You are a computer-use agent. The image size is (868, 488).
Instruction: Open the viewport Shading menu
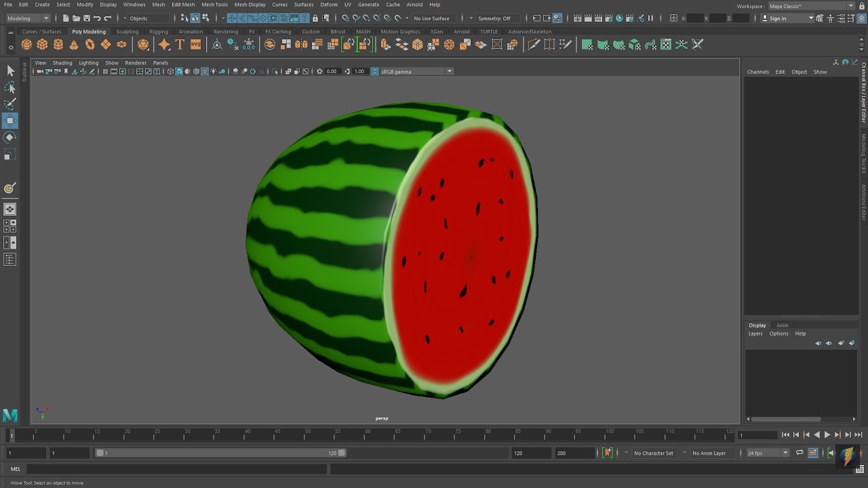[62, 63]
